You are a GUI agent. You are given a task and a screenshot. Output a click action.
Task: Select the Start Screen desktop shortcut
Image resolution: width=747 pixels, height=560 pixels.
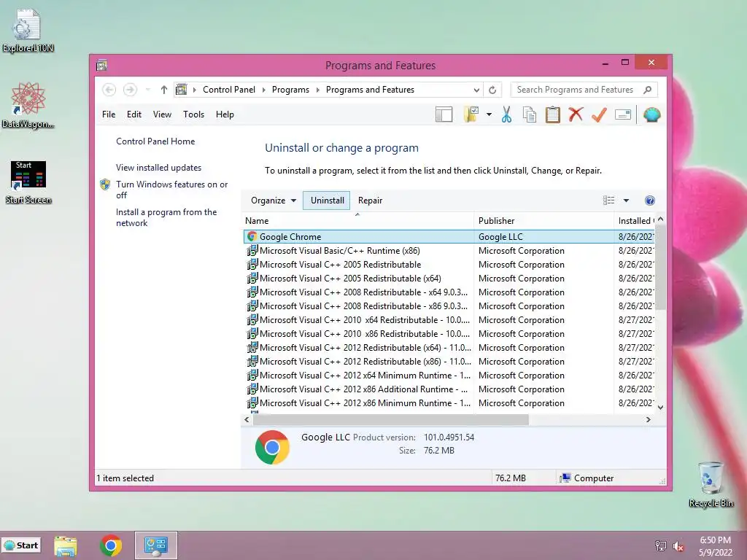point(28,182)
